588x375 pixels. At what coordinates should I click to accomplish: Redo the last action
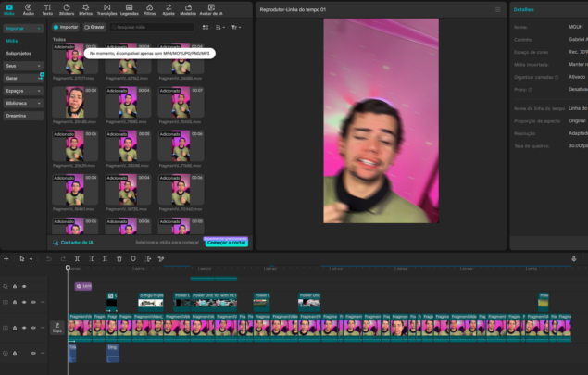[63, 258]
